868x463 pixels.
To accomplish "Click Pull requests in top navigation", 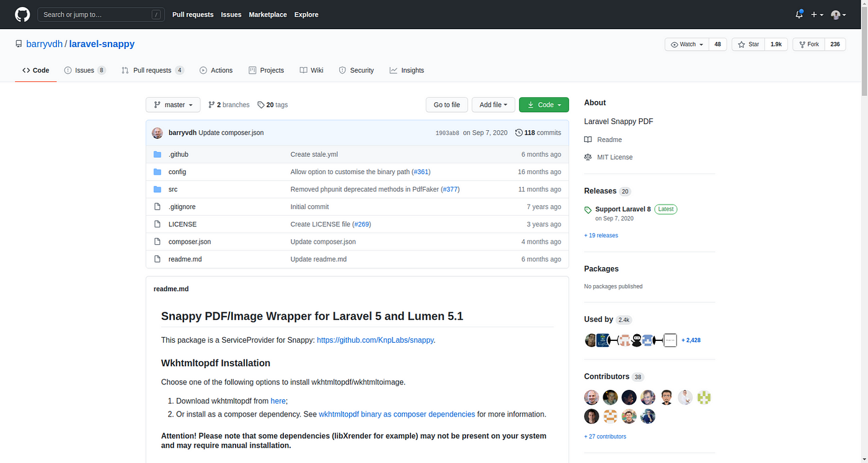I will (x=193, y=14).
